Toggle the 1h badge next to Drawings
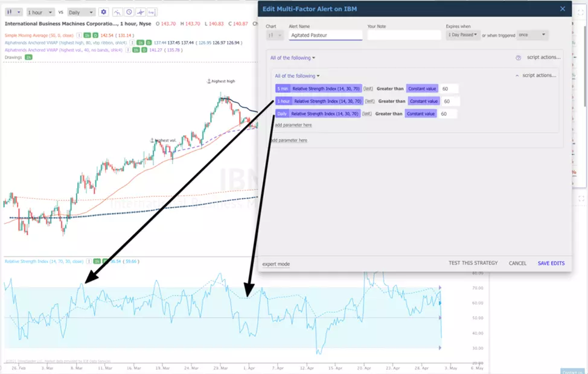Image resolution: width=588 pixels, height=374 pixels. 28,57
